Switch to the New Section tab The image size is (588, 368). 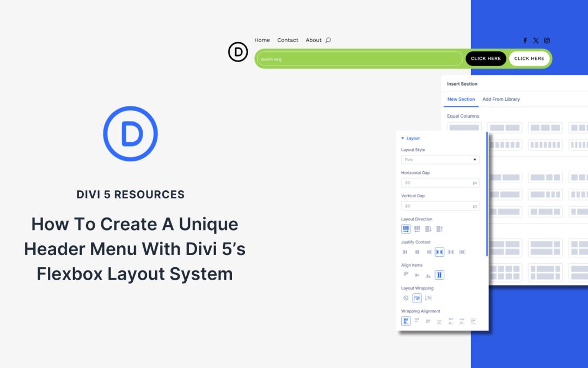tap(461, 99)
